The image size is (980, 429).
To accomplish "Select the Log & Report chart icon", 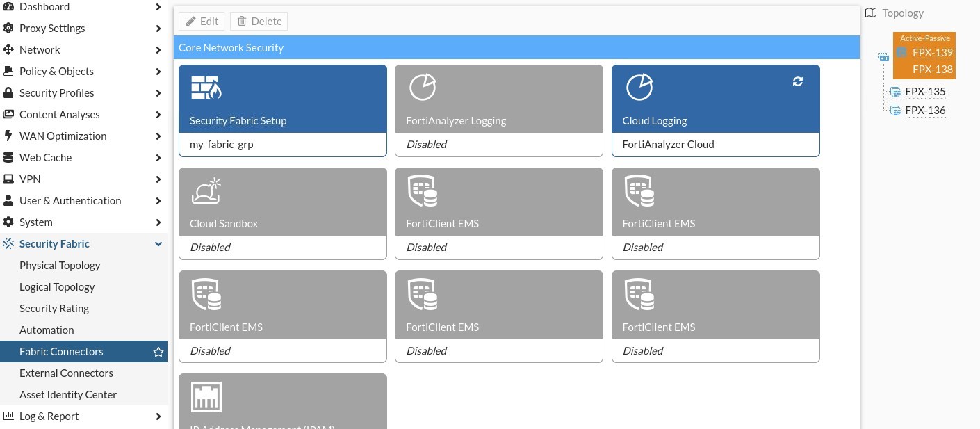I will point(8,416).
